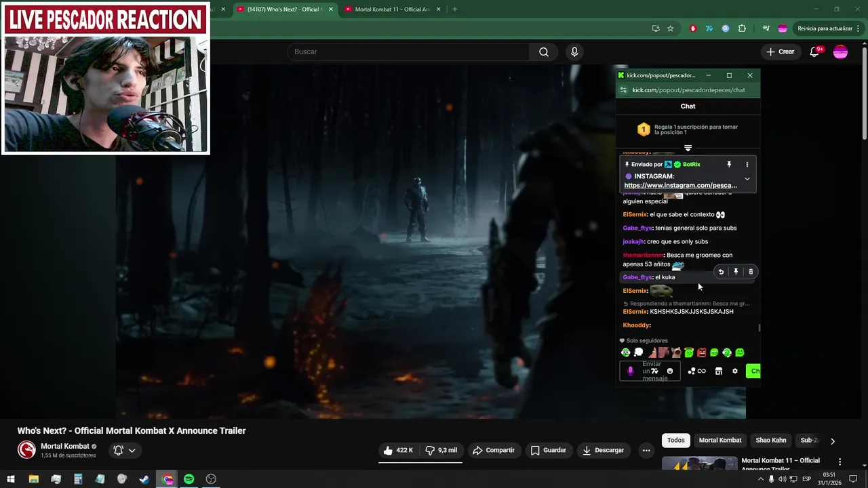The image size is (868, 488).
Task: Select the Todos filter chip
Action: pyautogui.click(x=676, y=441)
